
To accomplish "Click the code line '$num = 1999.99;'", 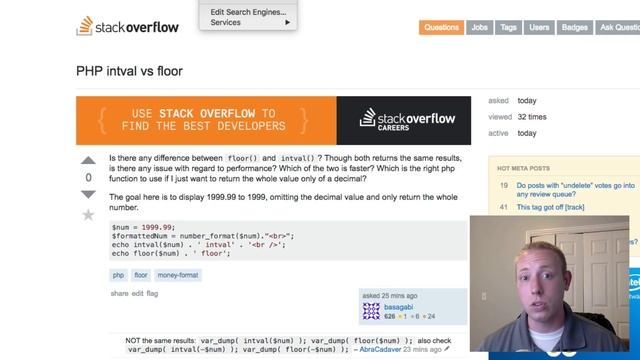I will 143,227.
